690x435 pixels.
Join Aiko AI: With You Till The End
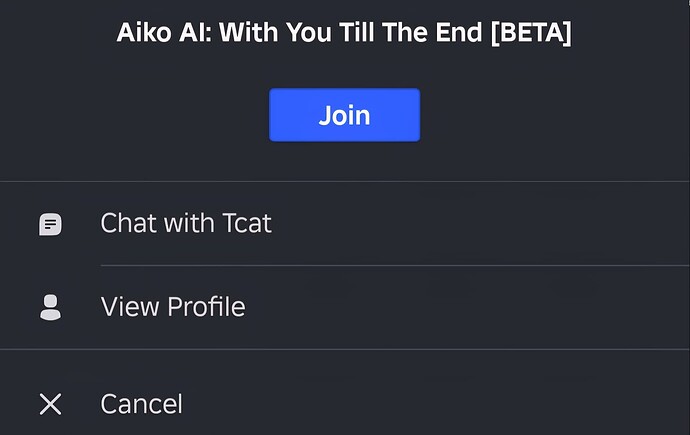click(x=345, y=115)
